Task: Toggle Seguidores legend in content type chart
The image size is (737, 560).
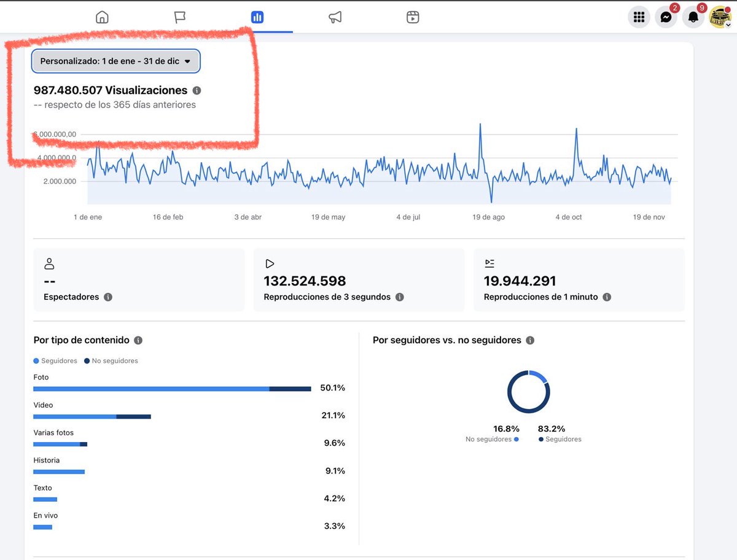Action: 55,361
